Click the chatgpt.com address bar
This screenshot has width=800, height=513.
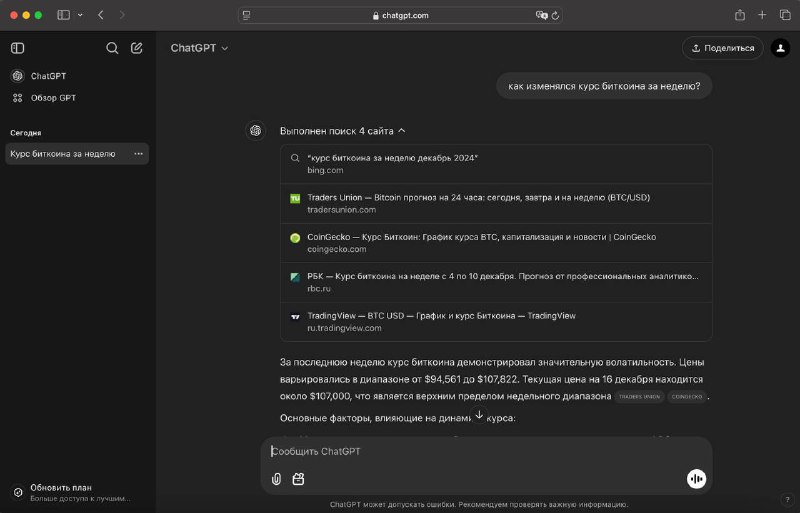[401, 15]
